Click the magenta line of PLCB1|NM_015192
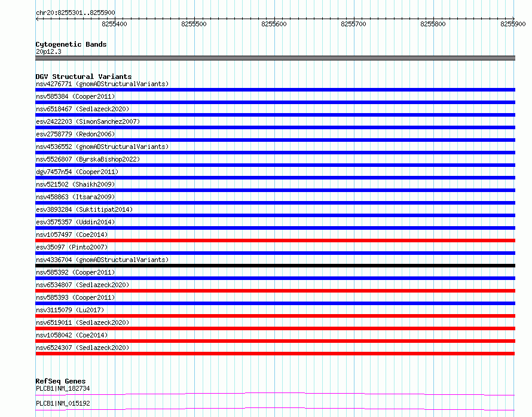532x417 pixels. click(275, 409)
